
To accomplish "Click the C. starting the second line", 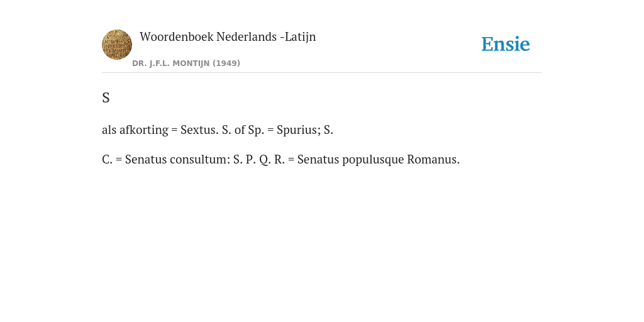I will 107,159.
